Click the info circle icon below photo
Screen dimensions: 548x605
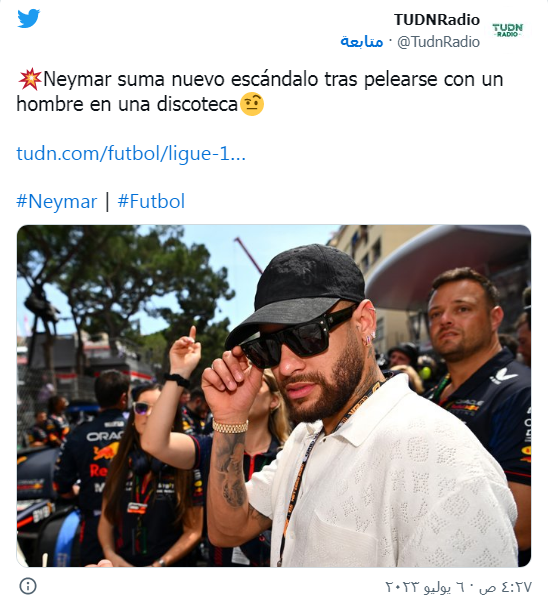click(x=28, y=586)
